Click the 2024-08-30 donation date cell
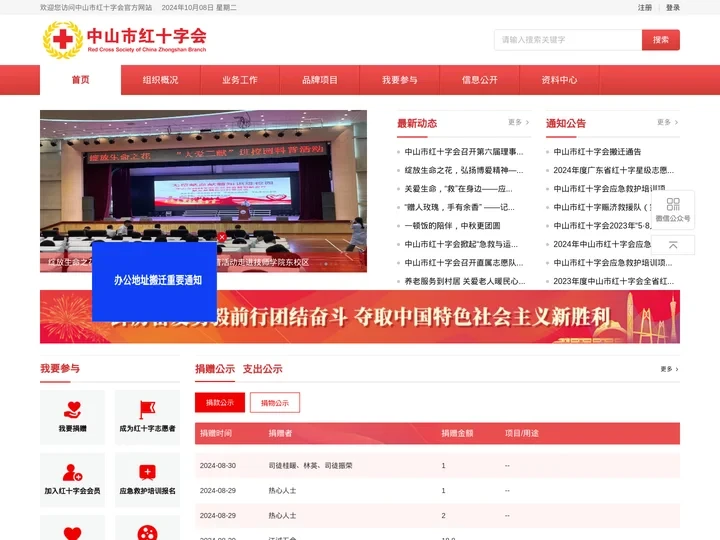 (218, 465)
